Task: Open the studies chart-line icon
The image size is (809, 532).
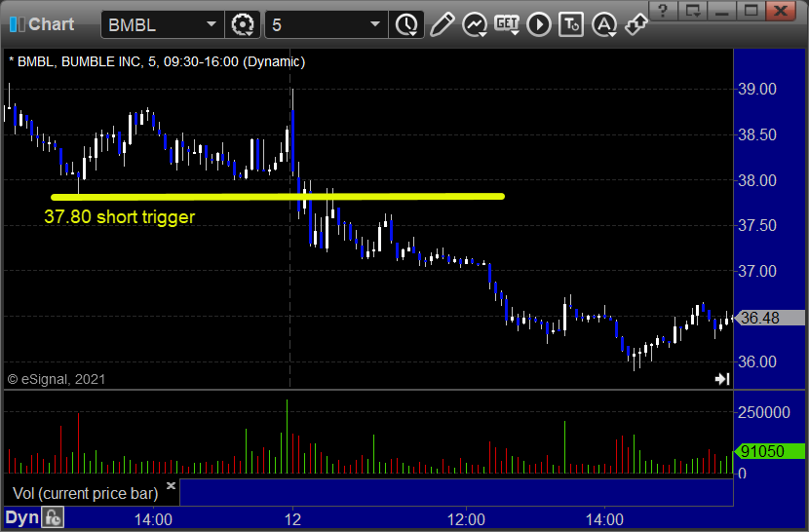Action: (474, 24)
